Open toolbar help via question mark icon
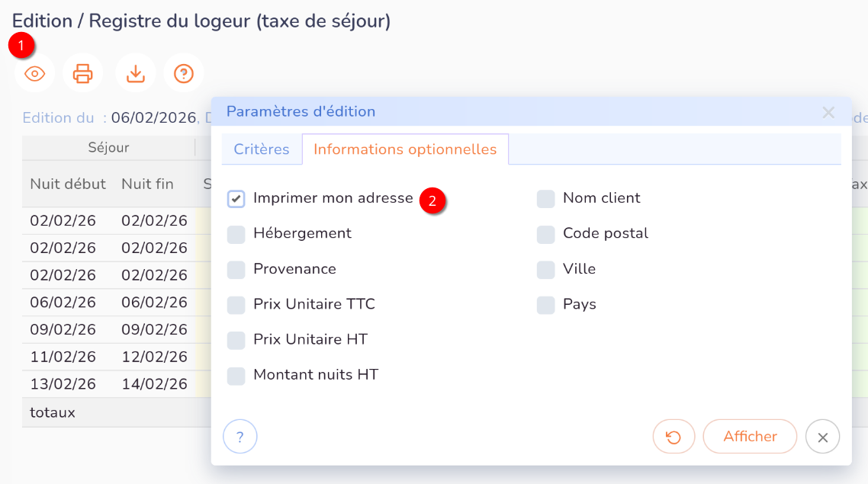Screen dimensions: 868x484 184,72
